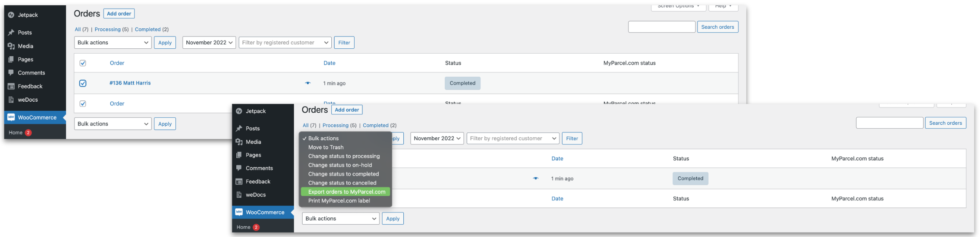Image resolution: width=980 pixels, height=237 pixels.
Task: Open Jetpack in the background window sidebar
Action: pos(27,15)
